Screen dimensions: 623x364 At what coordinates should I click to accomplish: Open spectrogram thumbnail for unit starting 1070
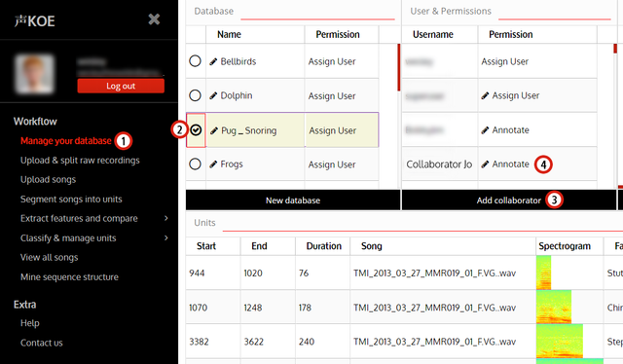[x=554, y=307]
